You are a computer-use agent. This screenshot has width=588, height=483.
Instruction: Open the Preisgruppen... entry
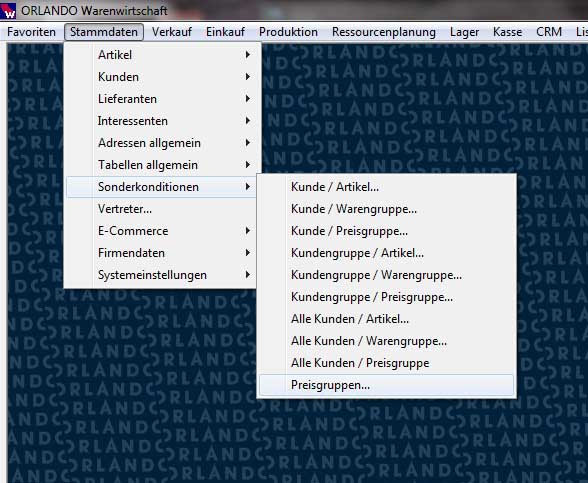[386, 385]
